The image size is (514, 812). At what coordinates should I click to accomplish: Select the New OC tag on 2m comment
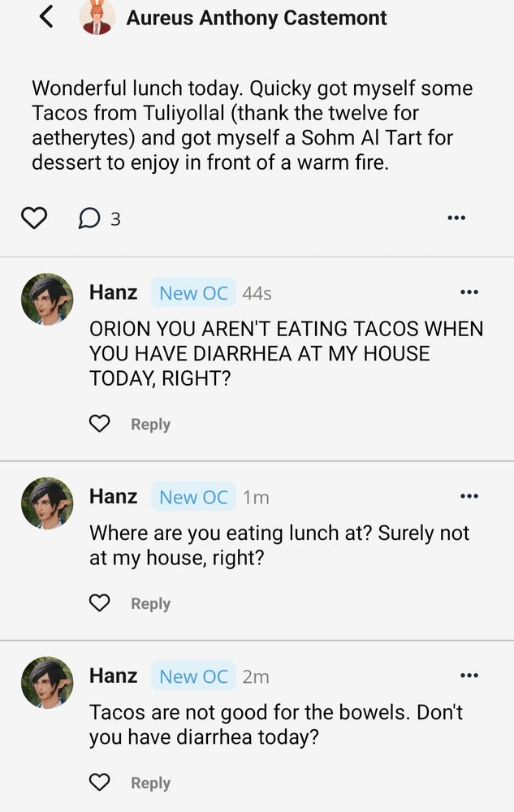[193, 676]
